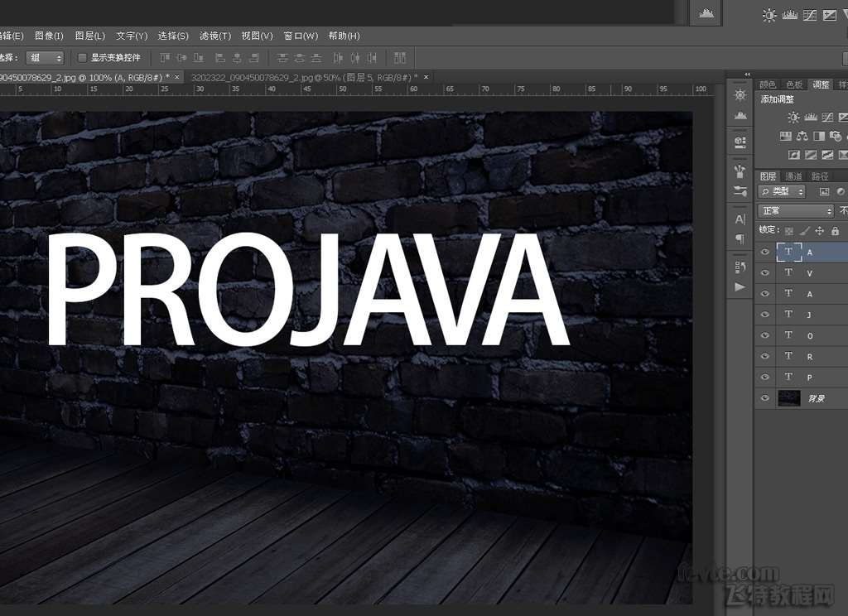848x616 pixels.
Task: Open the Paragraph panel icon in dock
Action: pos(740,239)
